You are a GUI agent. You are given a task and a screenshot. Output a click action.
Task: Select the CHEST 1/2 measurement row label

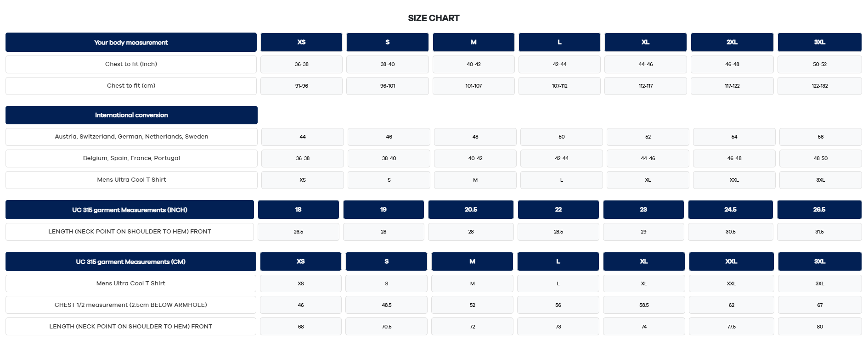point(130,305)
